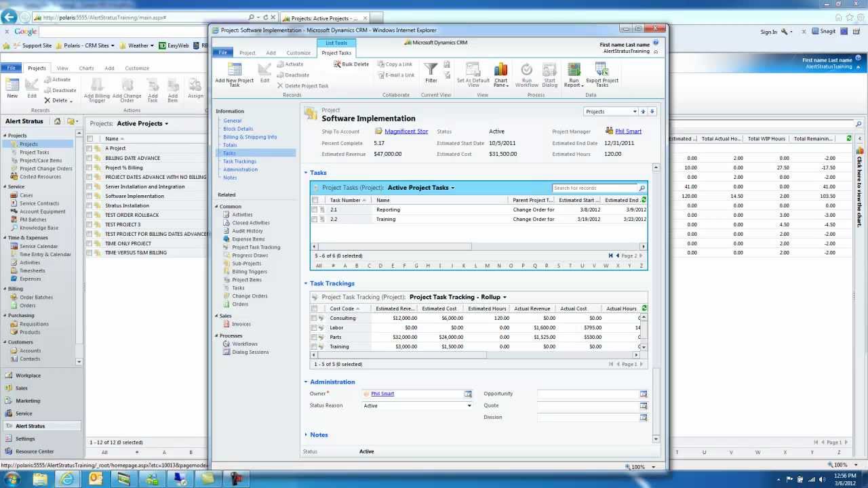
Task: Click the Windows Start button
Action: click(x=12, y=479)
